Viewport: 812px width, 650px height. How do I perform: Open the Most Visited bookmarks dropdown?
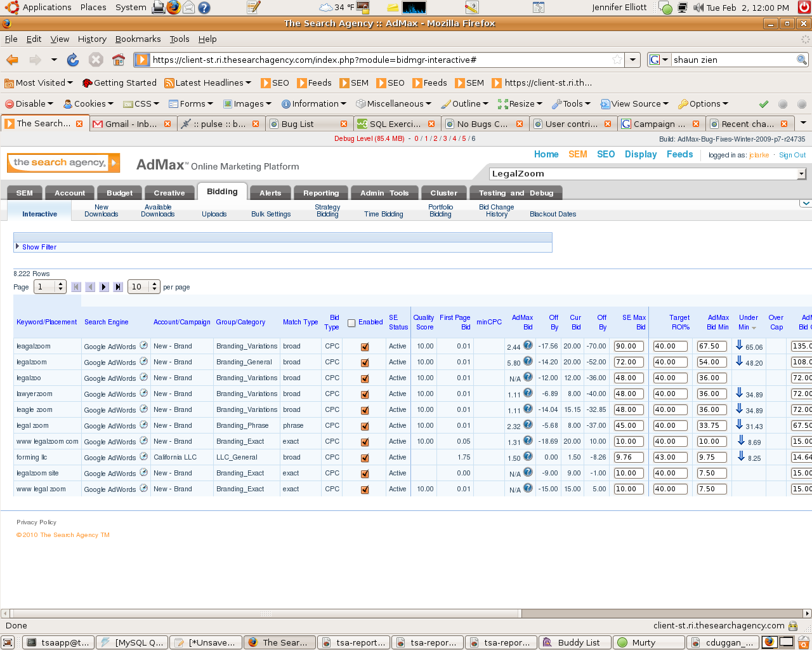39,83
